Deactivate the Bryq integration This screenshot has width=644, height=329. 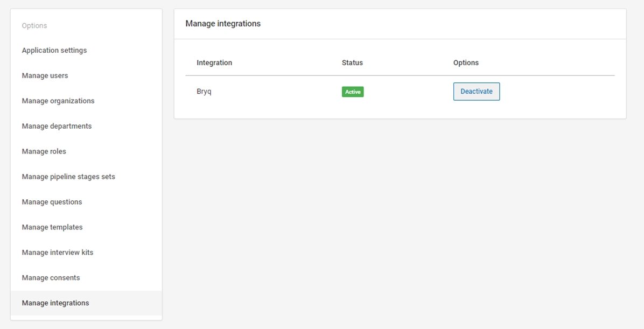click(x=476, y=92)
